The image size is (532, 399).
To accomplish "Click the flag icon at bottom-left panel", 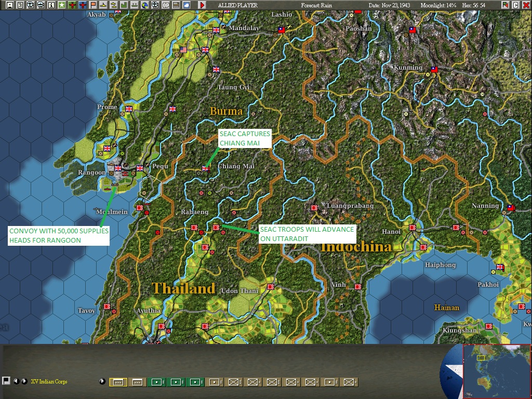I will [x=6, y=381].
